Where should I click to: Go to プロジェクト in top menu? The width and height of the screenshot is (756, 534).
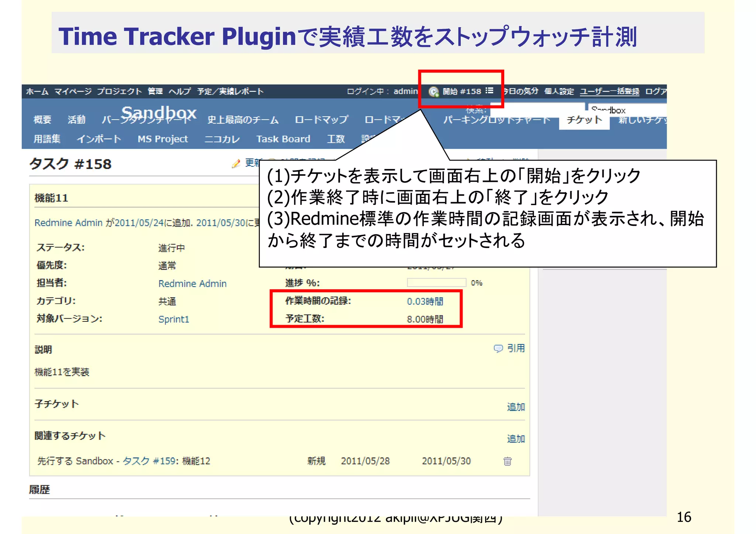point(119,92)
